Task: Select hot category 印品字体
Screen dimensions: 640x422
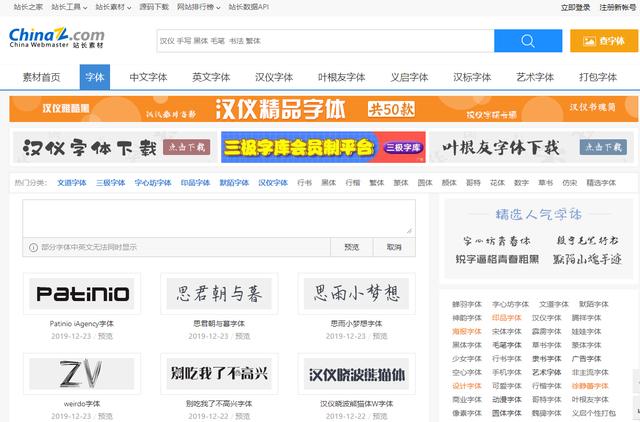Action: [195, 183]
